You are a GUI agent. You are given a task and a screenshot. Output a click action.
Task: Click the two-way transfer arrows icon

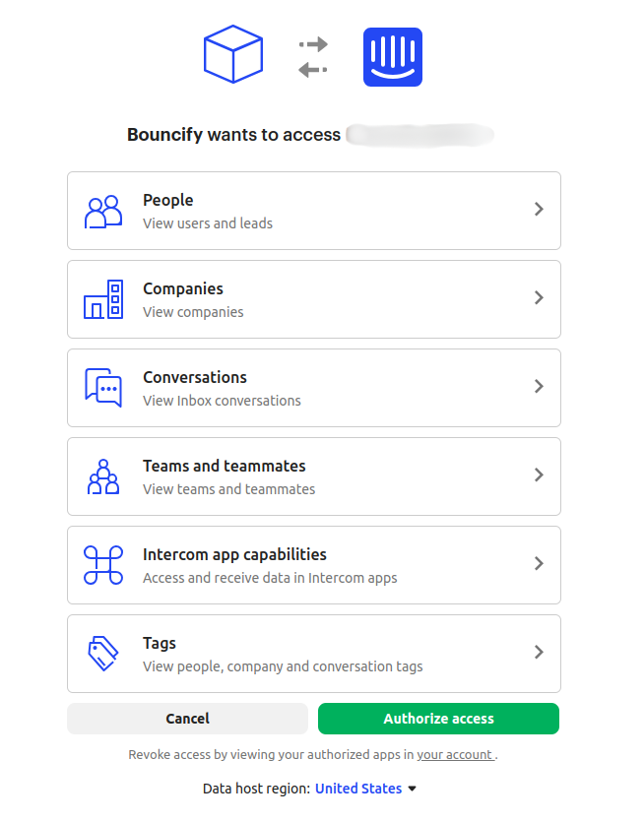tap(313, 57)
